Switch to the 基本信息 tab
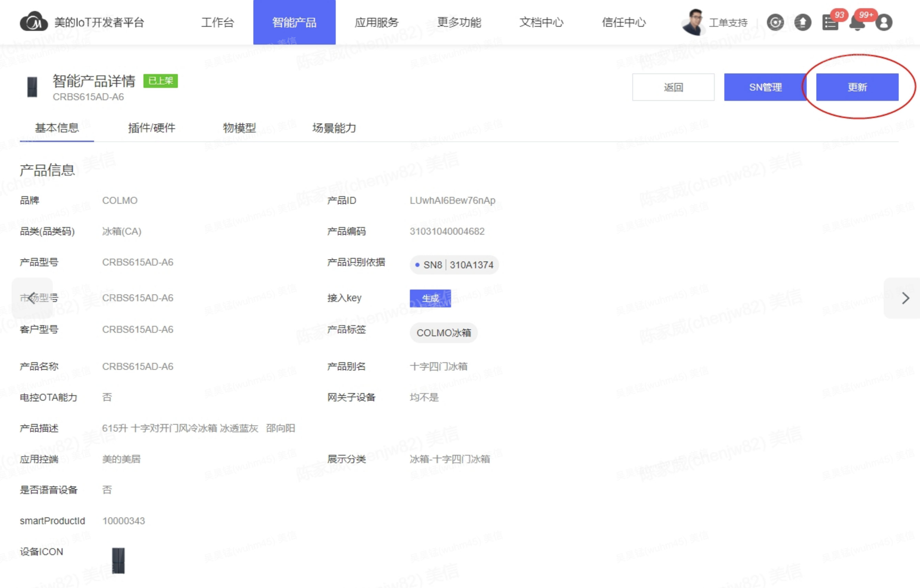920x588 pixels. 57,128
